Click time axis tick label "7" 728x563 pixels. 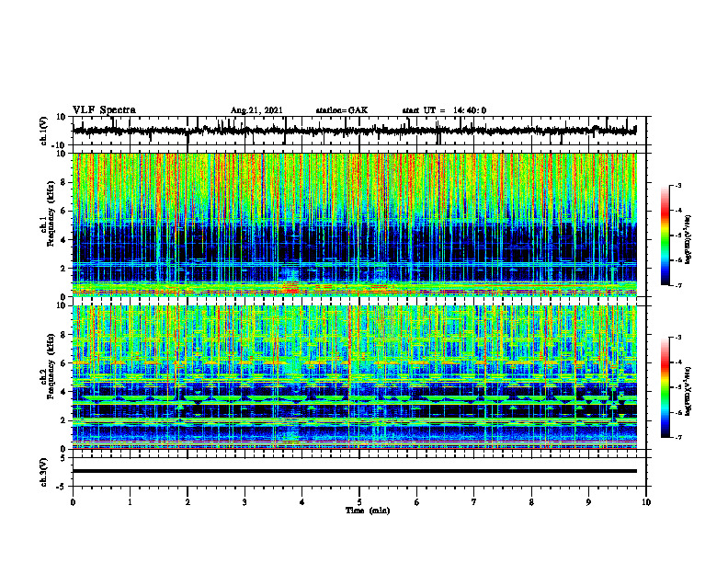pyautogui.click(x=474, y=502)
